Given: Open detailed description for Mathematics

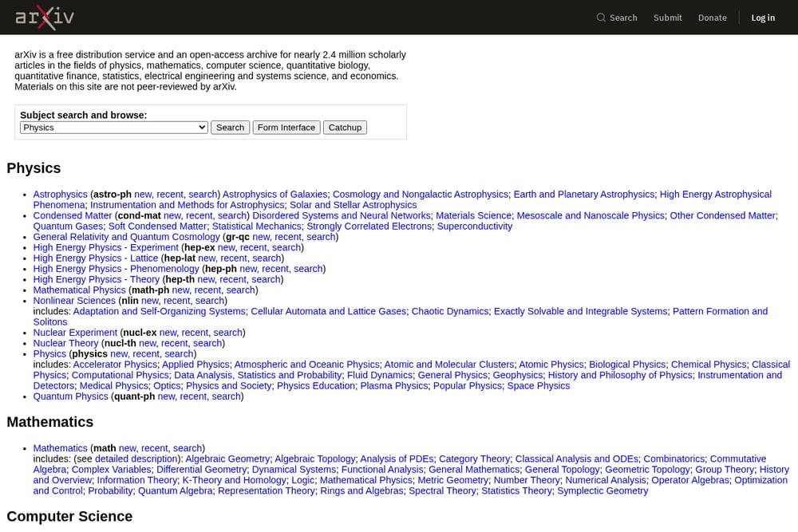Looking at the screenshot, I should point(136,459).
